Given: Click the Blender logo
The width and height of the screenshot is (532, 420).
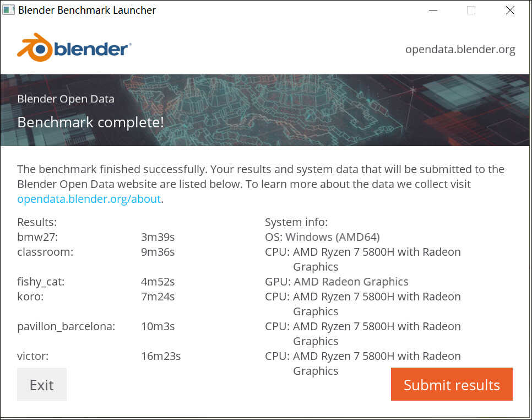Looking at the screenshot, I should tap(74, 47).
